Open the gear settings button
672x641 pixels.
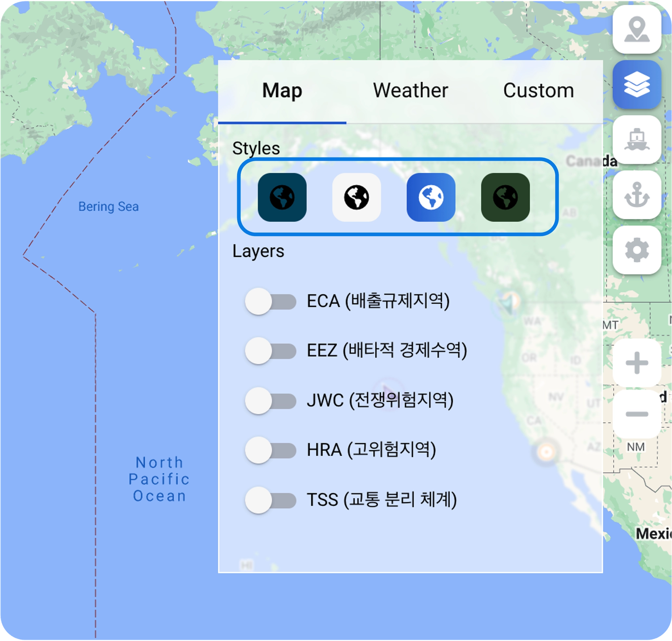pos(637,250)
